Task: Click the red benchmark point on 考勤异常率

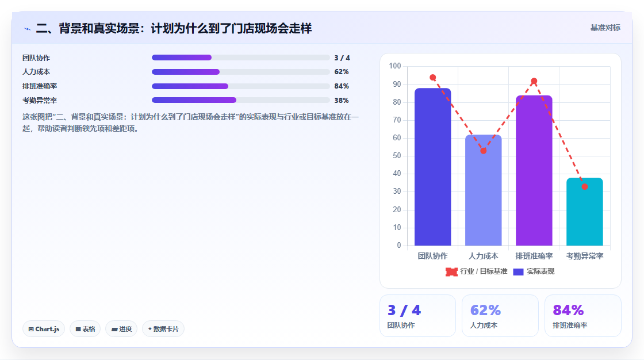Action: 584,186
